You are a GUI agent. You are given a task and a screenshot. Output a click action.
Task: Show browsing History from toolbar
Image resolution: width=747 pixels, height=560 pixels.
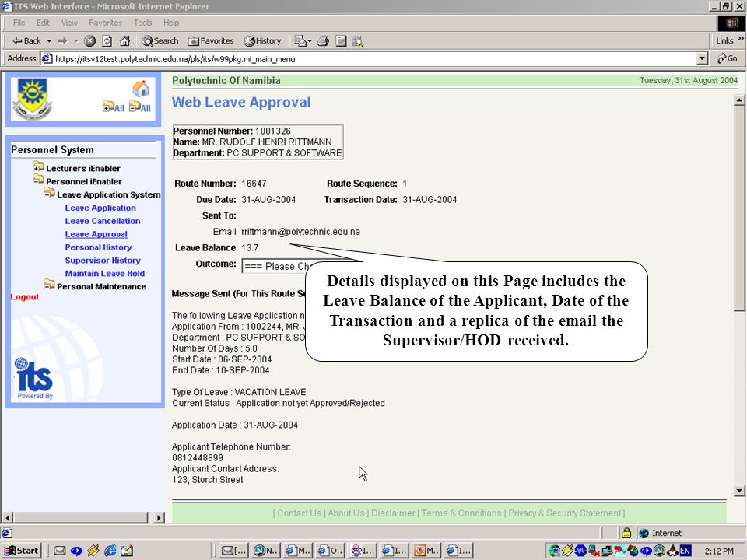coord(262,41)
